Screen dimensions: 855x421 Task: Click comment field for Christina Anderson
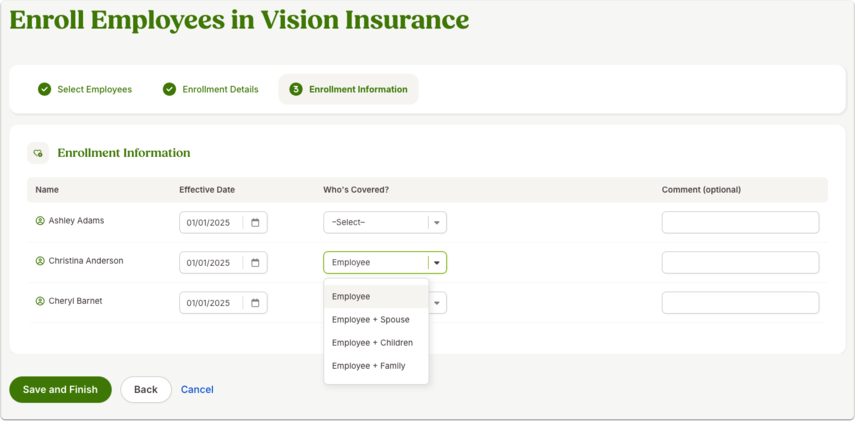(740, 263)
